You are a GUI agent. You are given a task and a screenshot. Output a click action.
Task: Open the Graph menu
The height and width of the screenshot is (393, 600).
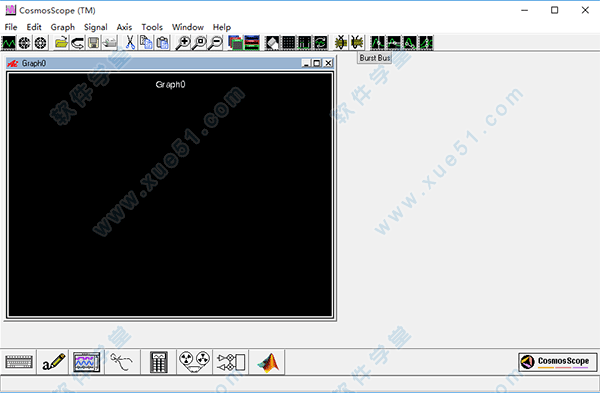coord(63,27)
